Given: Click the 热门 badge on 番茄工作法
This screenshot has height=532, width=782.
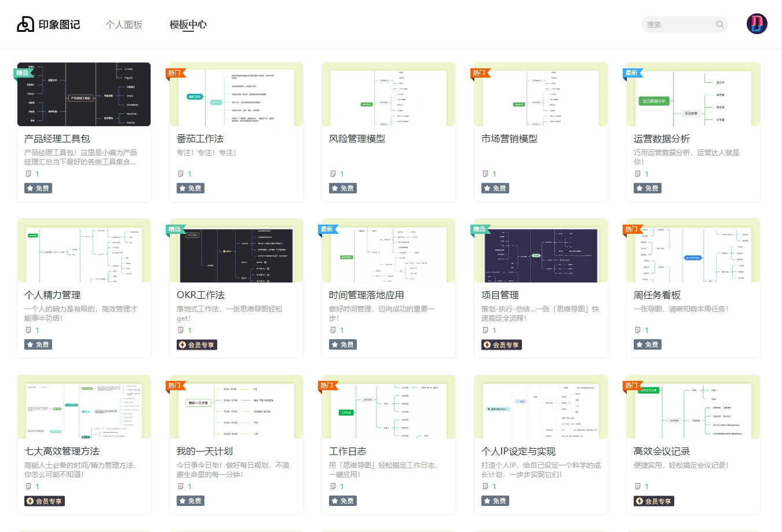Looking at the screenshot, I should pyautogui.click(x=175, y=73).
